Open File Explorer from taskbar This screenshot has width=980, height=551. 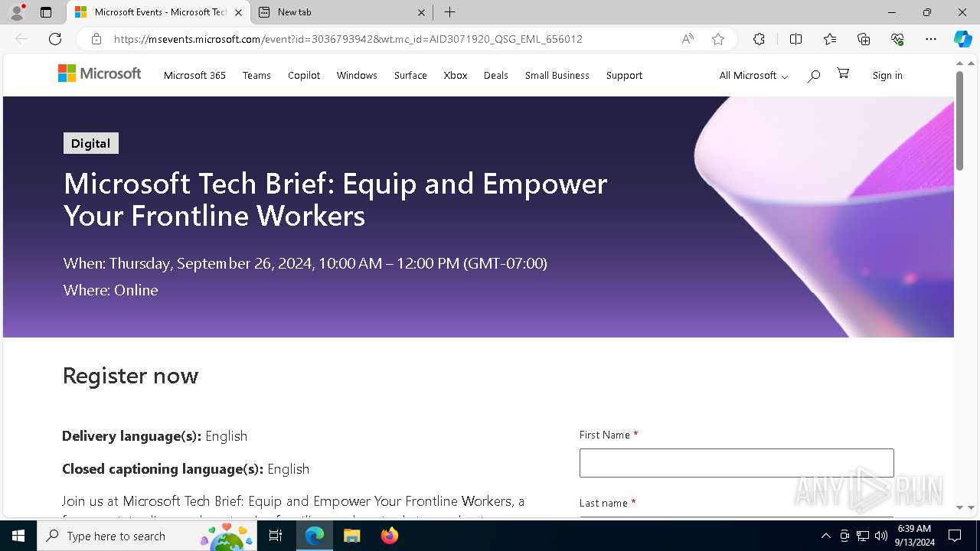click(351, 536)
